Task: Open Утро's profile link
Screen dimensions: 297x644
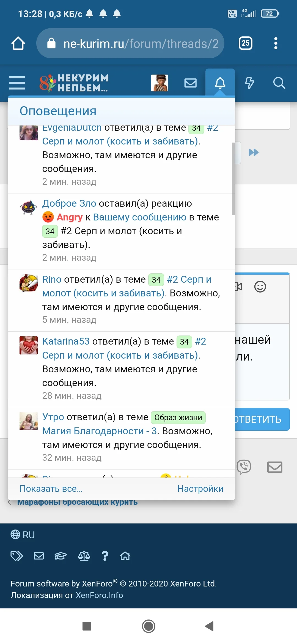Action: click(53, 417)
